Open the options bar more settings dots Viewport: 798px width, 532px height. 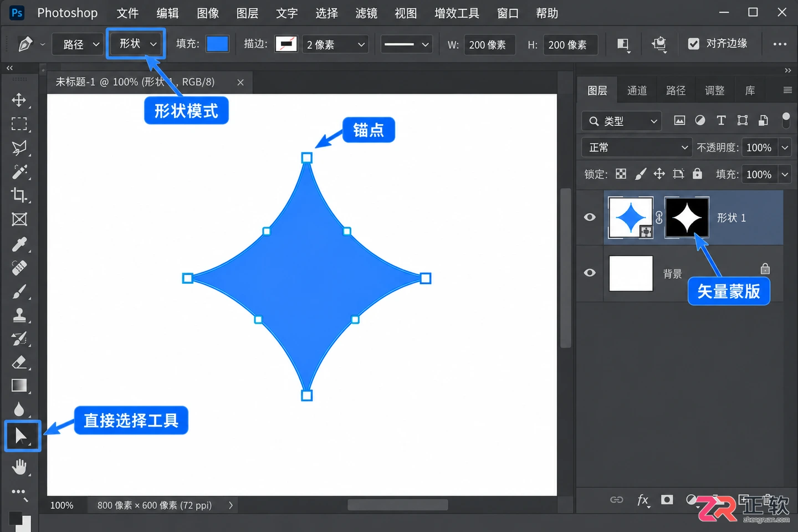(780, 44)
